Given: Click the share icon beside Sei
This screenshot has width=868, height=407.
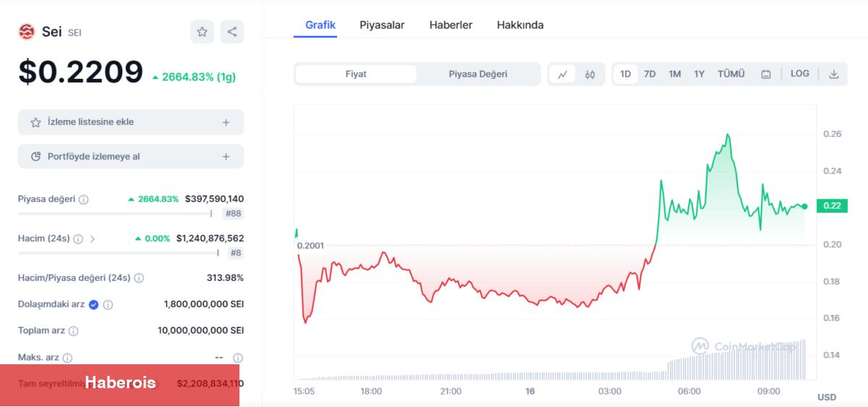Looking at the screenshot, I should [x=232, y=32].
